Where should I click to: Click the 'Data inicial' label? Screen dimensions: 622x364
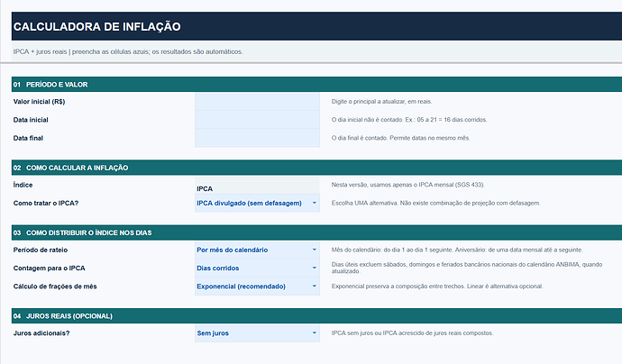[x=31, y=120]
